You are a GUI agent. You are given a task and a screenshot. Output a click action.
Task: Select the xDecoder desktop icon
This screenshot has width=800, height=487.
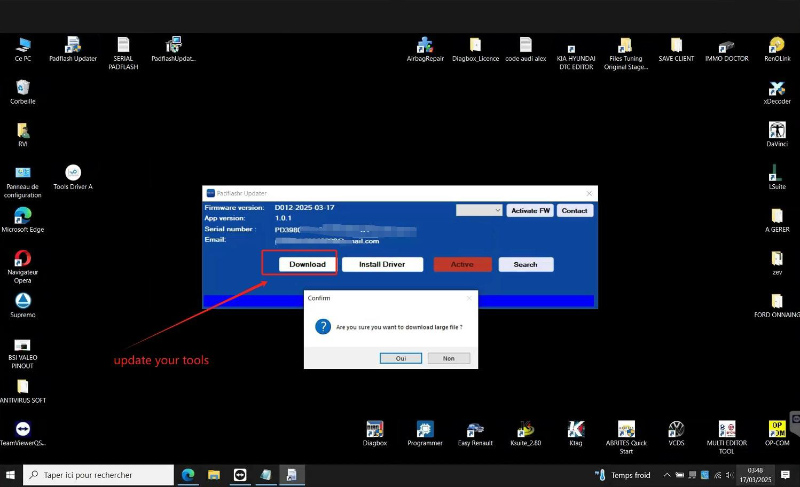pos(777,90)
